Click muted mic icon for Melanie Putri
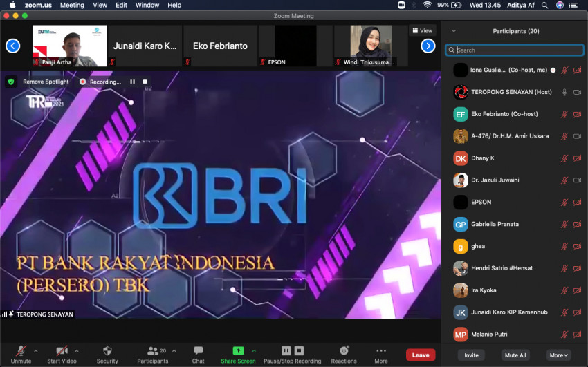The width and height of the screenshot is (588, 367). (564, 335)
